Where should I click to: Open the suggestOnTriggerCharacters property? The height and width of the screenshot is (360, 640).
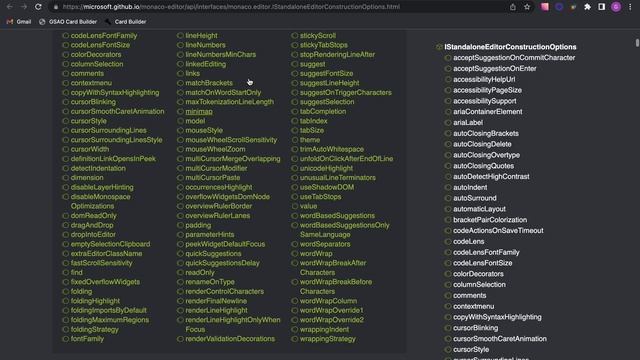[x=346, y=92]
